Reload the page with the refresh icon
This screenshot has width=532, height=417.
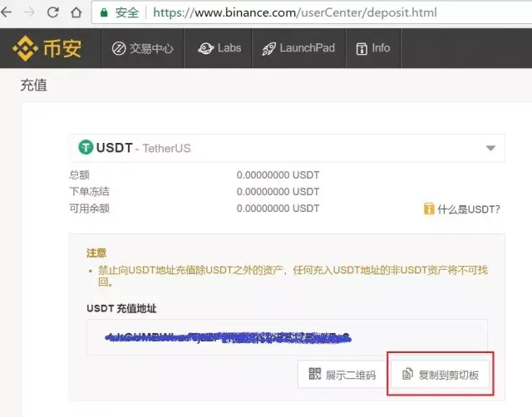pos(53,12)
